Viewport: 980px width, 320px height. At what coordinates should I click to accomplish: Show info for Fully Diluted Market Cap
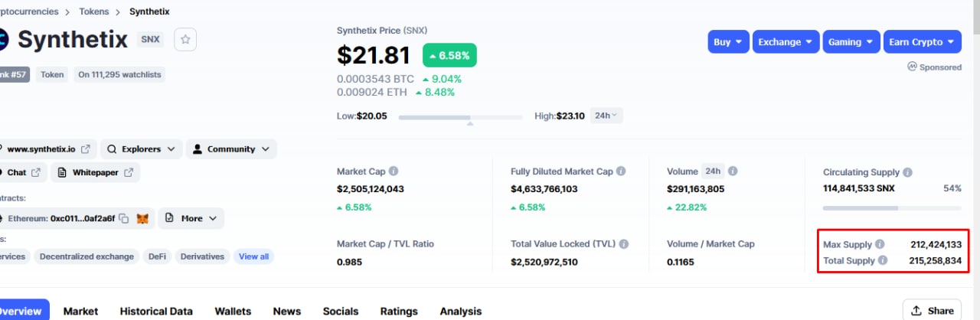[621, 171]
